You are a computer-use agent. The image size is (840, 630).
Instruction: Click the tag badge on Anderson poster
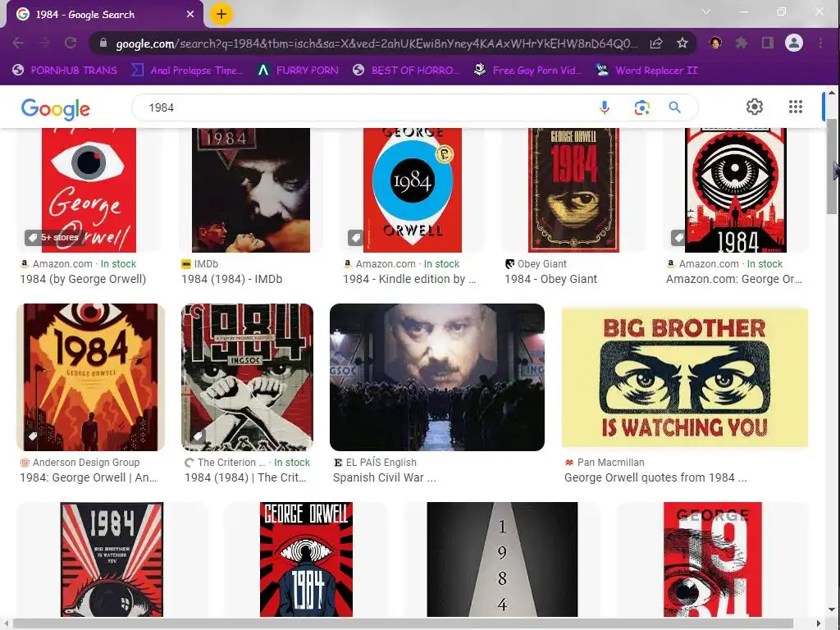[33, 436]
